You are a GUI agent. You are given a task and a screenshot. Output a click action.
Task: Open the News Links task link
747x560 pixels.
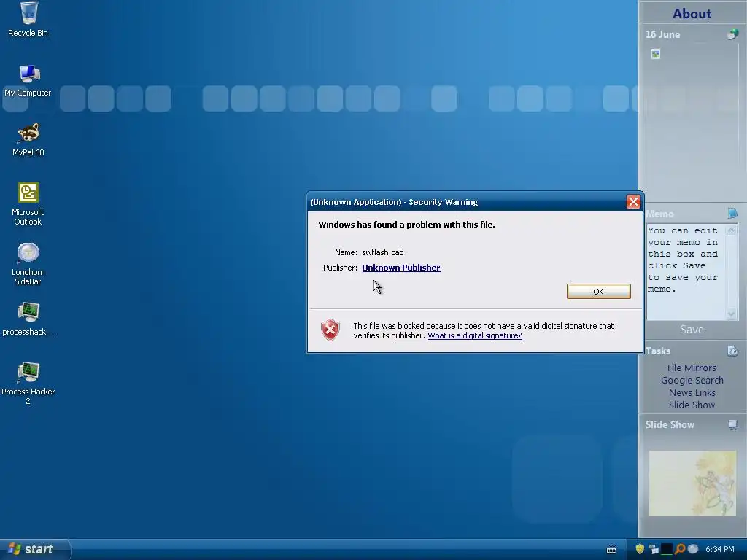pyautogui.click(x=692, y=393)
